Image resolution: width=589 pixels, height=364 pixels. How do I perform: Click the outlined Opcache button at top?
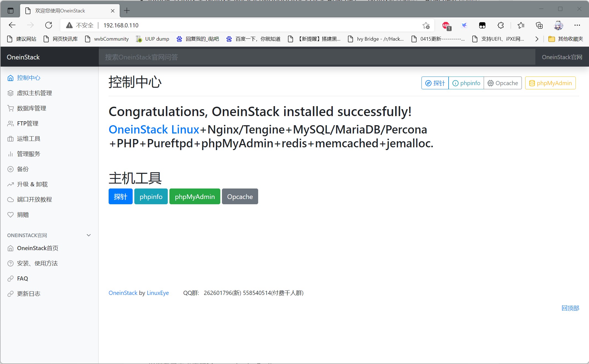pyautogui.click(x=502, y=83)
